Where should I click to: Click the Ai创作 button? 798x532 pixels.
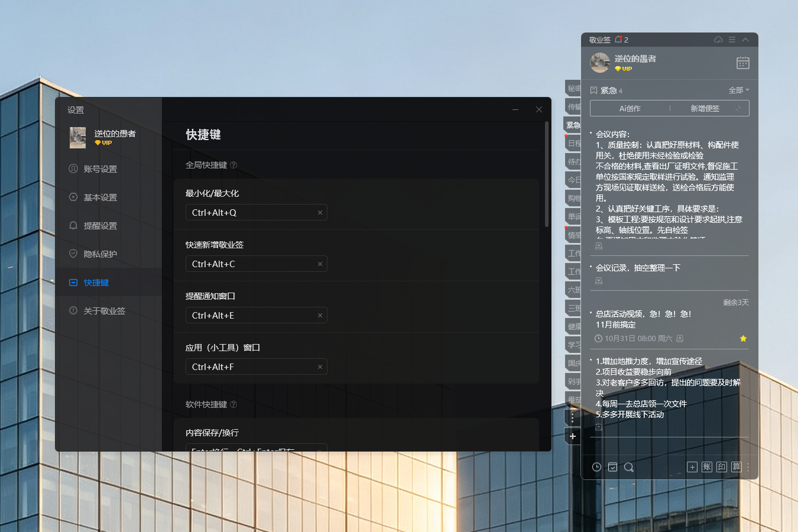(x=630, y=108)
